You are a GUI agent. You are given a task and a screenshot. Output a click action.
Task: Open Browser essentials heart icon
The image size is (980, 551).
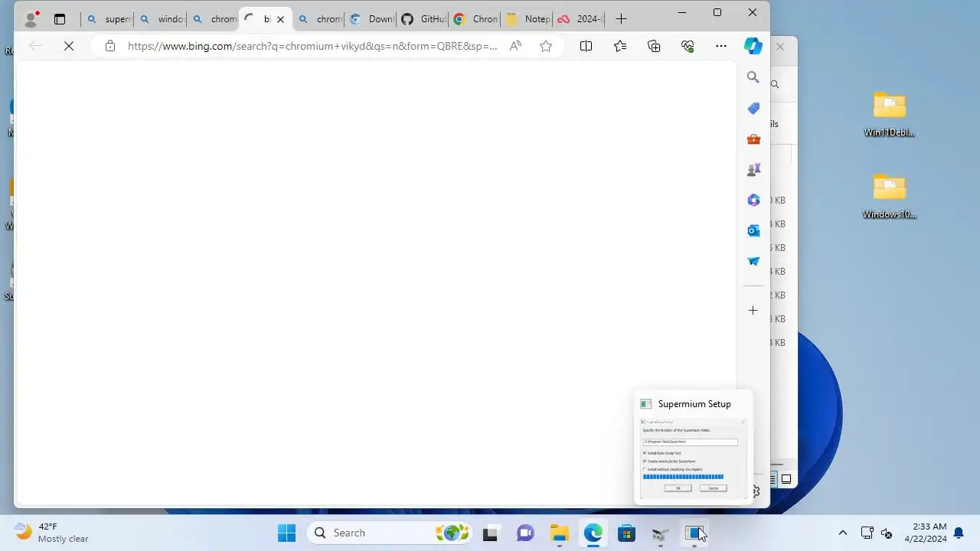(x=688, y=46)
